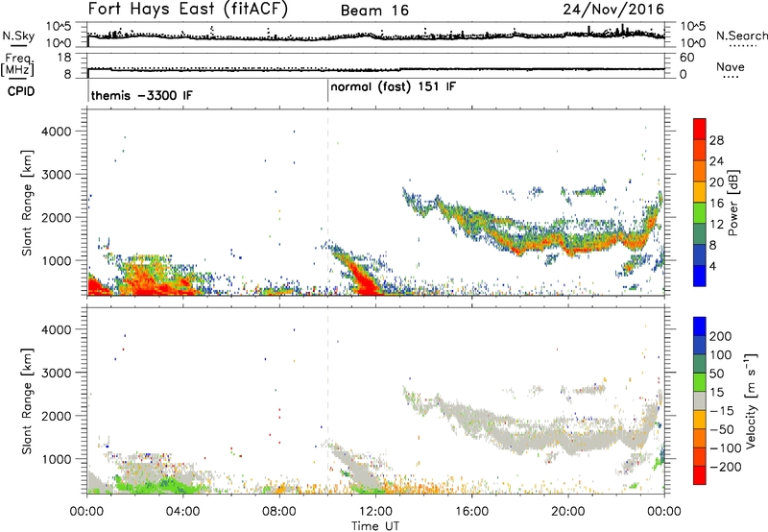Click the '3000' range tick in power panel
Screen dimensions: 768x532
(56, 175)
